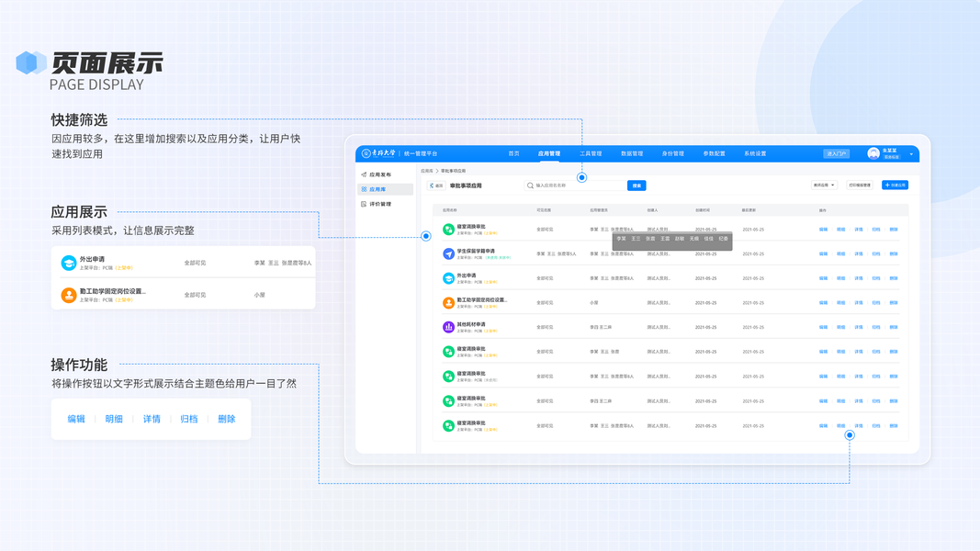Click the user avatar in the top bar

[873, 153]
